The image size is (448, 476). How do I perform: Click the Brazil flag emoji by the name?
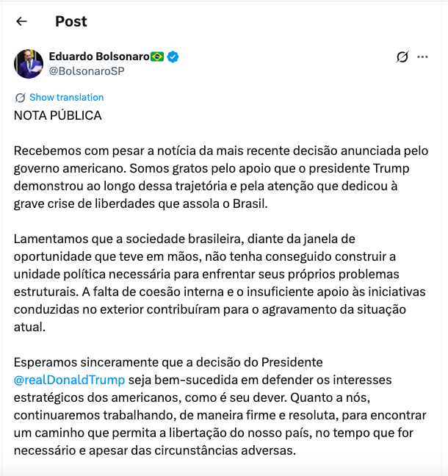pyautogui.click(x=157, y=57)
